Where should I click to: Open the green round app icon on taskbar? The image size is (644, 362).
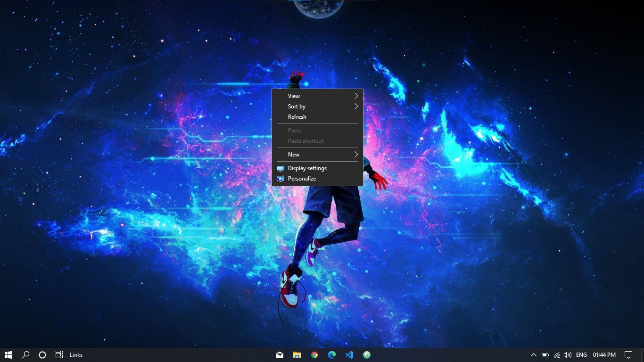[367, 355]
